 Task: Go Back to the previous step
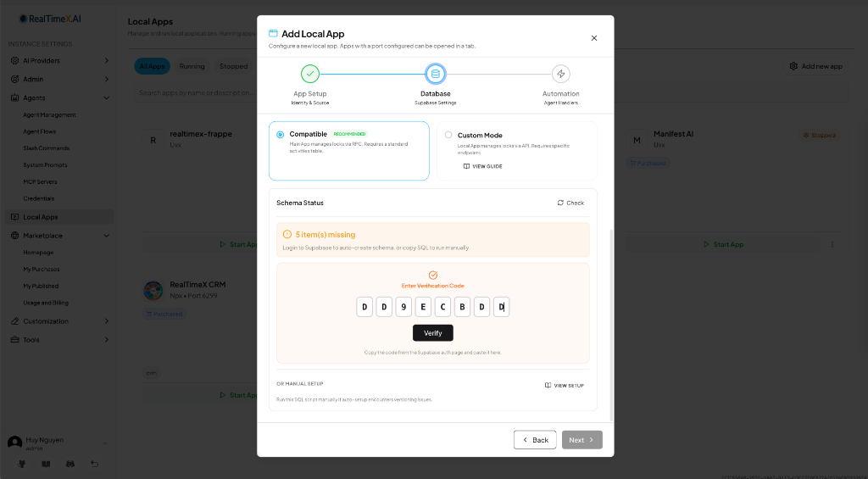(535, 440)
